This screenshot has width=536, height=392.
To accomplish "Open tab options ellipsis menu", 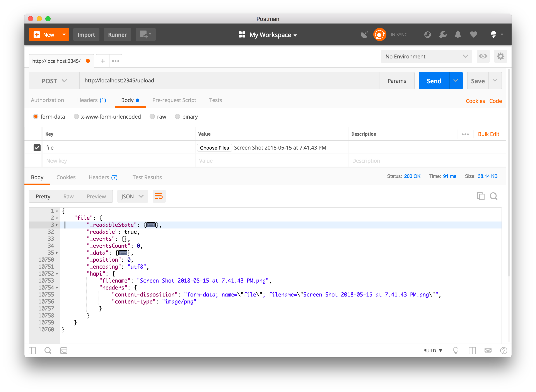I will tap(116, 61).
